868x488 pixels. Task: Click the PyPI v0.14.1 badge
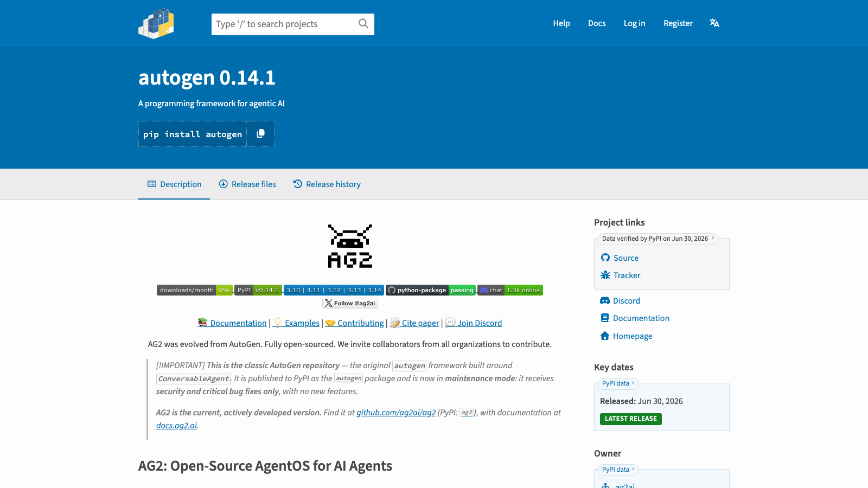click(258, 290)
